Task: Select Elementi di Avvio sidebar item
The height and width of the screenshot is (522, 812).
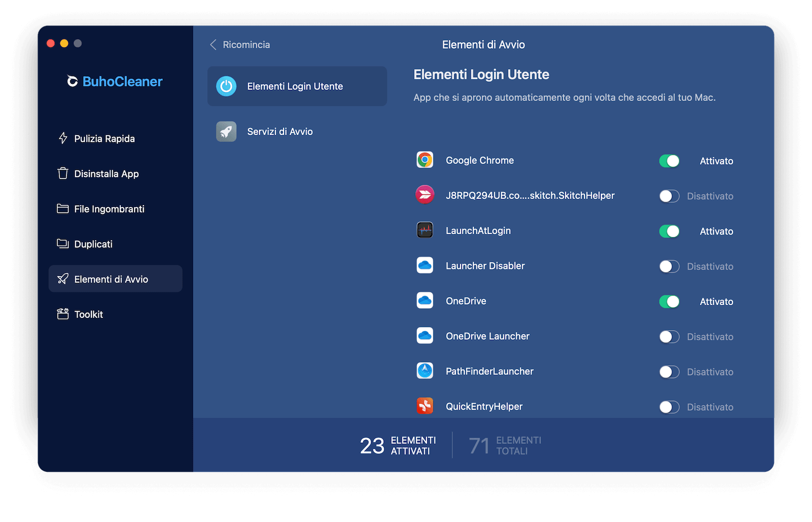Action: point(115,279)
